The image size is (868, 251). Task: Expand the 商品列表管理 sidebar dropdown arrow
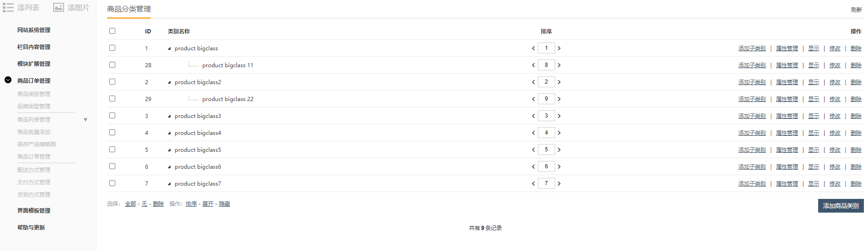[86, 120]
